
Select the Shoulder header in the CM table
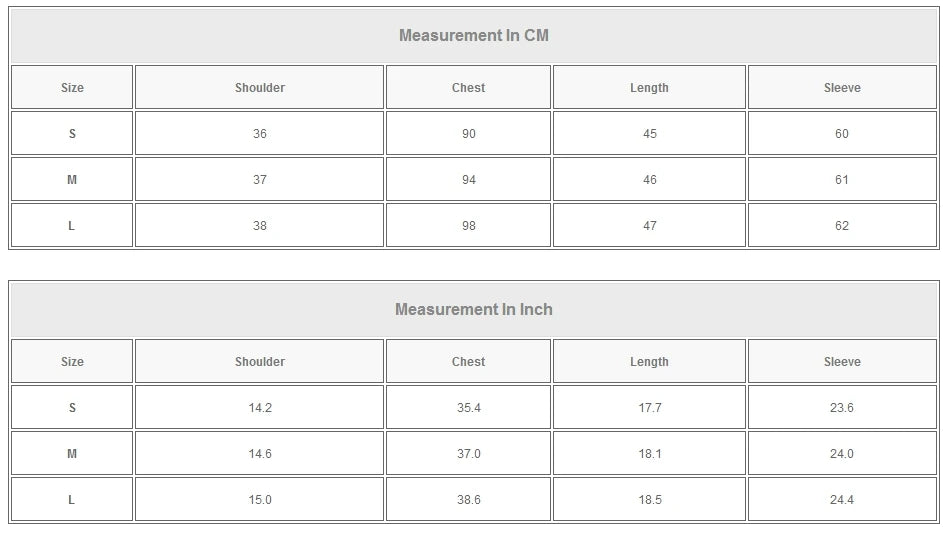point(260,88)
